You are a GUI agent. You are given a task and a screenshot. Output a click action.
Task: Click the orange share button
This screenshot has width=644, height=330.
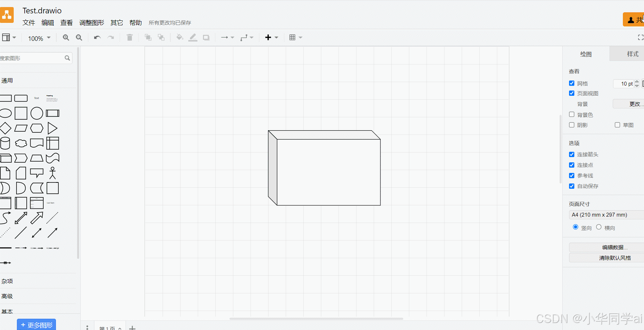point(633,20)
